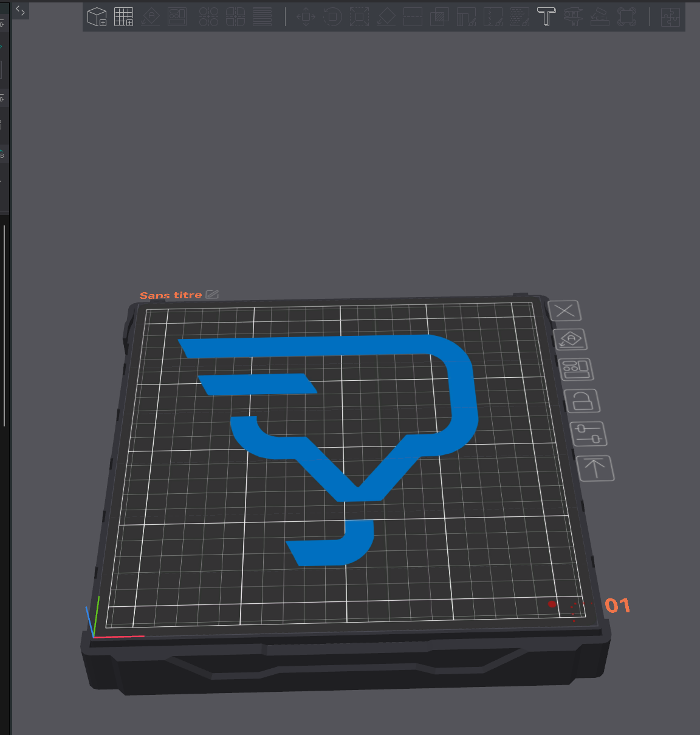Click the Auto orient icon in top toolbar
The image size is (700, 735).
[151, 16]
